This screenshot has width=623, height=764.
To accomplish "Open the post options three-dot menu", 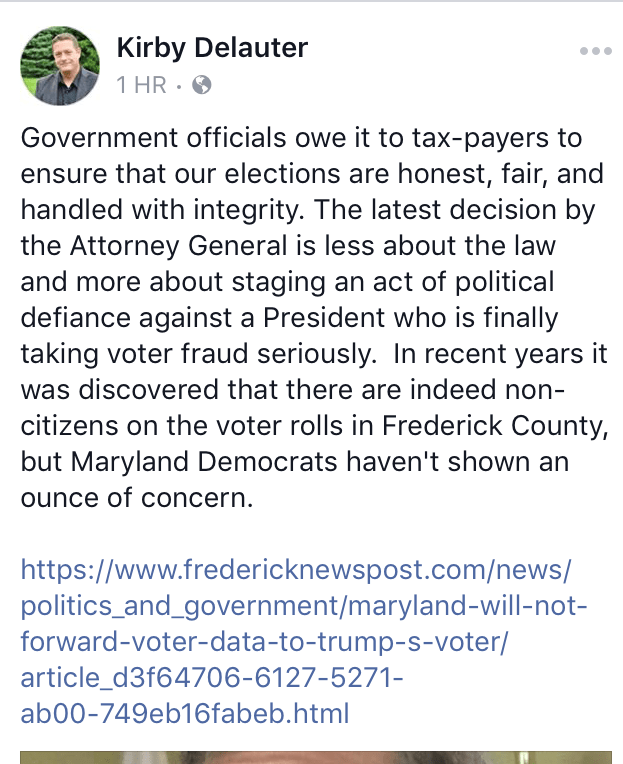I will [595, 51].
